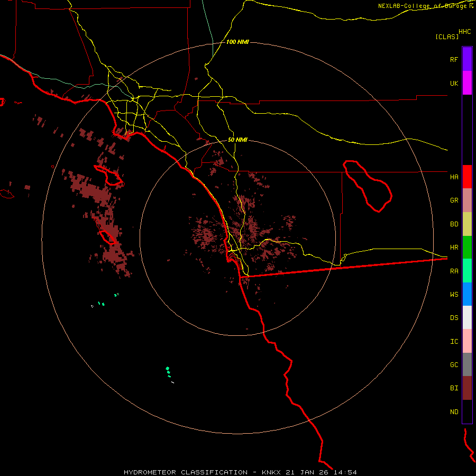Click the "50 NMI" range ring label
The image size is (476, 476).
coord(237,140)
